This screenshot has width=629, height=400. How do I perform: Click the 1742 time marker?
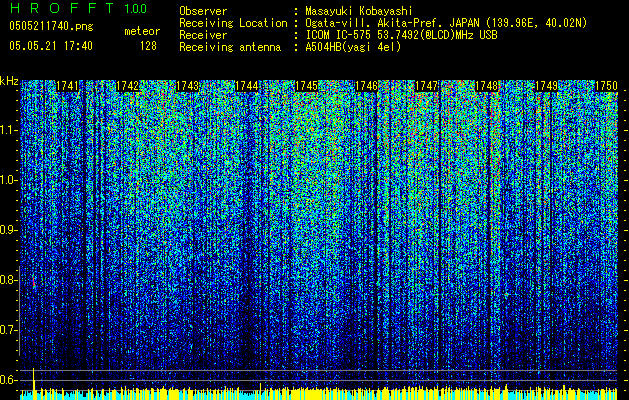pos(128,86)
